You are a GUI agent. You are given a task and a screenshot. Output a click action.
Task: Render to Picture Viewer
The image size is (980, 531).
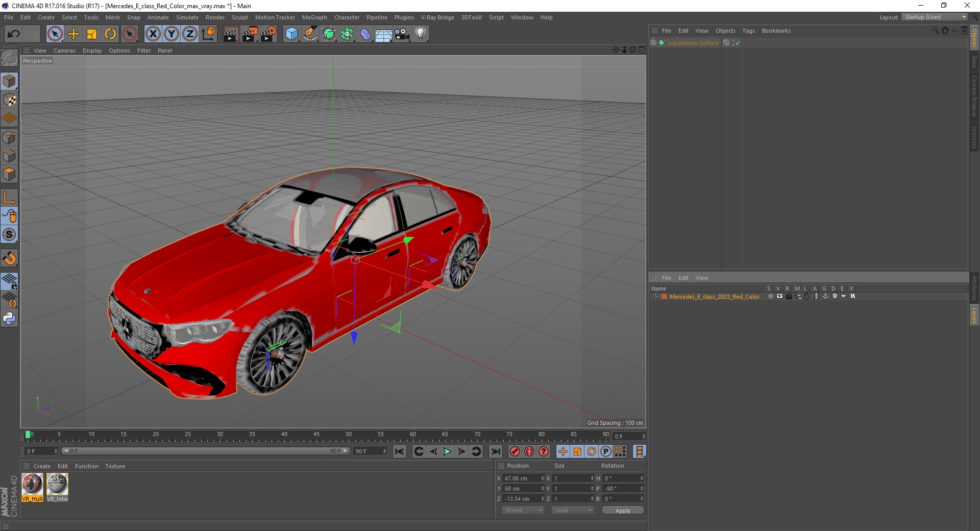250,34
